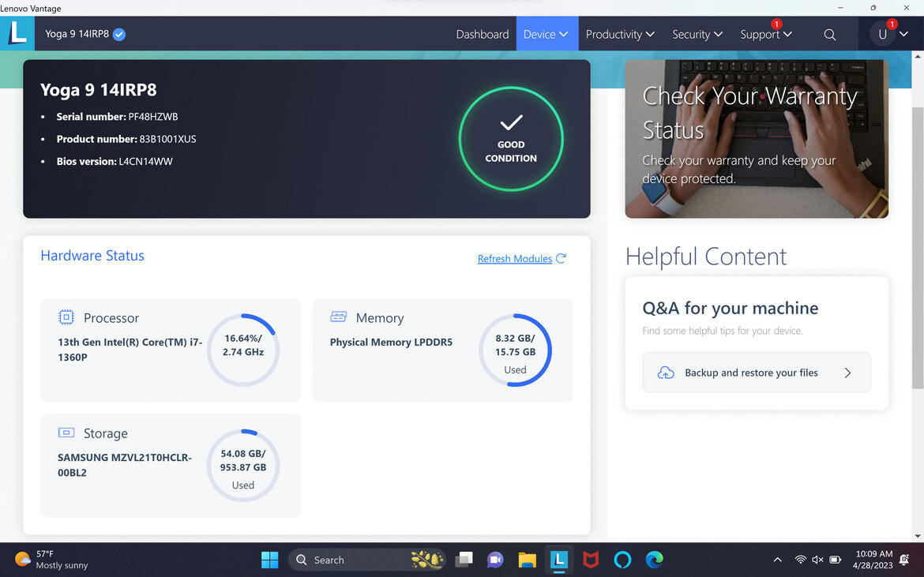Viewport: 924px width, 577px height.
Task: Open the search magnifier in the navigation bar
Action: coord(830,35)
